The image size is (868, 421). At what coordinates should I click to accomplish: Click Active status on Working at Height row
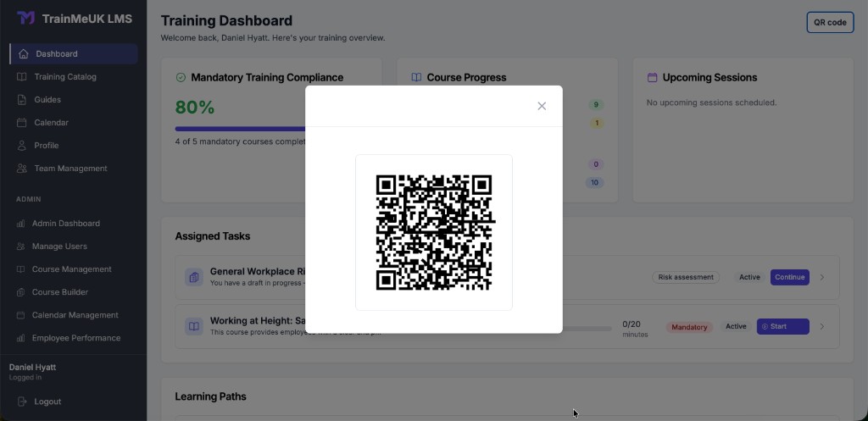[x=736, y=326]
